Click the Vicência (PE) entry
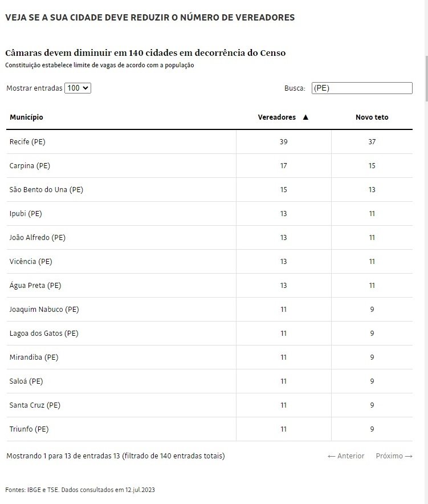Viewport: 428px width, 504px height. point(31,262)
